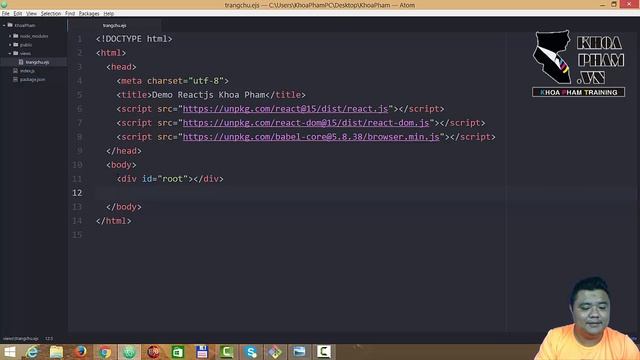Open Skype from the taskbar

tap(251, 352)
